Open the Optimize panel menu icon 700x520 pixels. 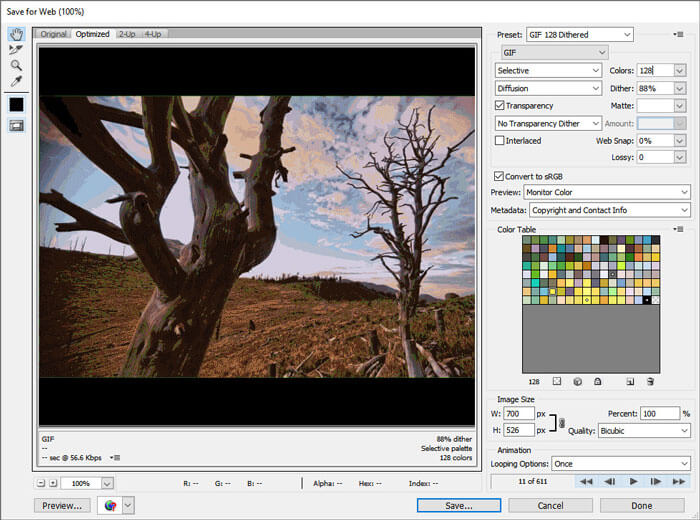(678, 34)
